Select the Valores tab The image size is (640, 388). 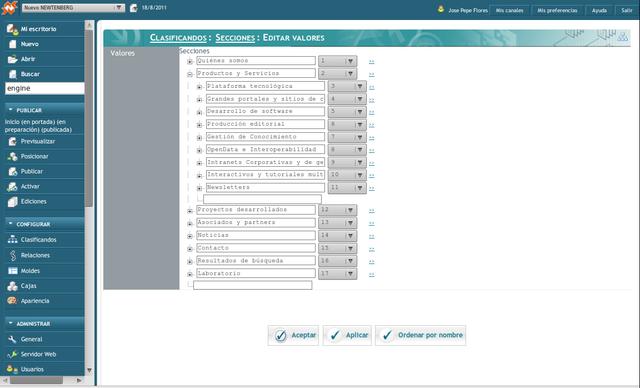point(122,53)
